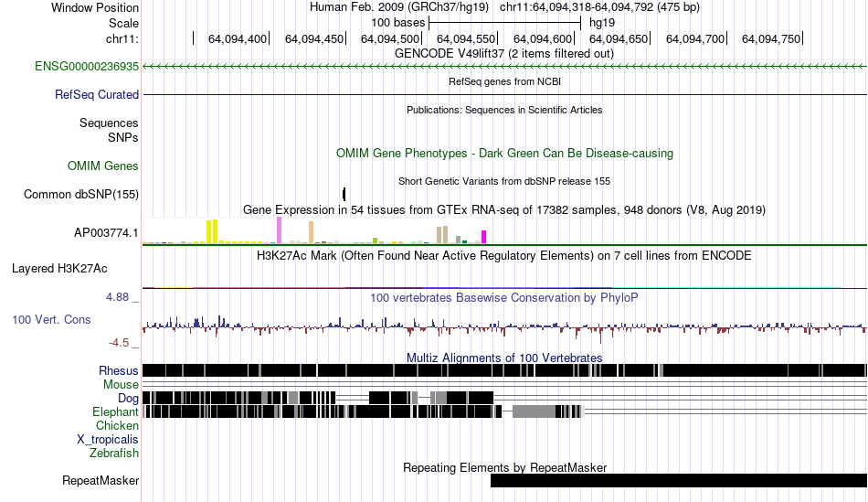The height and width of the screenshot is (502, 868).
Task: Select the Dog alignment row label
Action: point(128,399)
